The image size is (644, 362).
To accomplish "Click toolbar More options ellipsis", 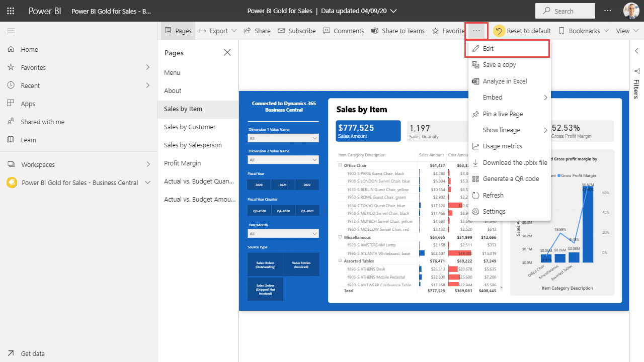I will [x=476, y=31].
